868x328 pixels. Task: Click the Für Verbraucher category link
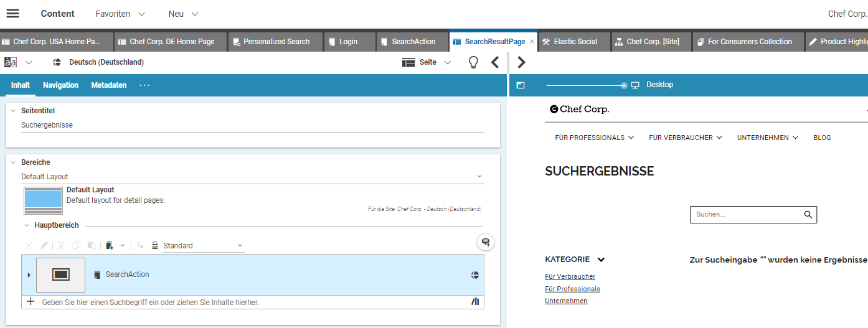pos(570,276)
